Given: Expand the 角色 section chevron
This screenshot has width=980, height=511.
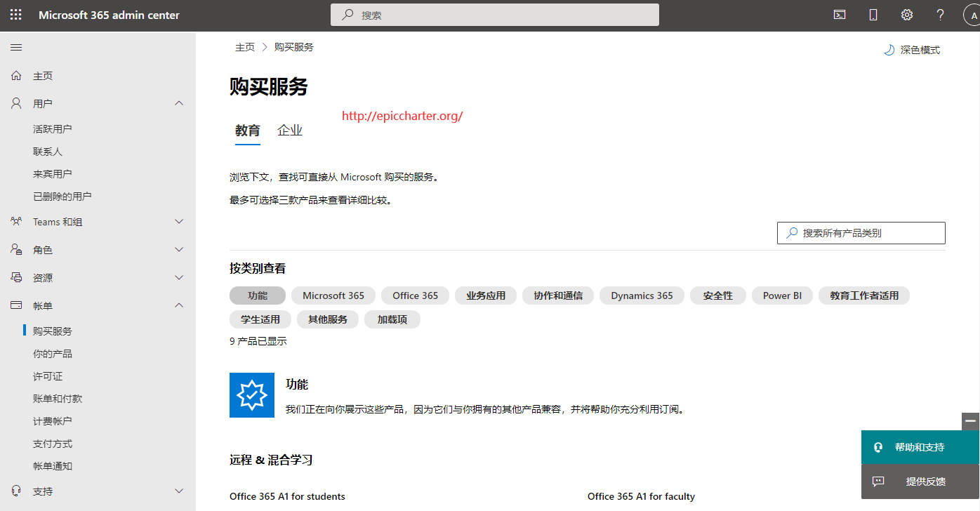Looking at the screenshot, I should click(179, 249).
